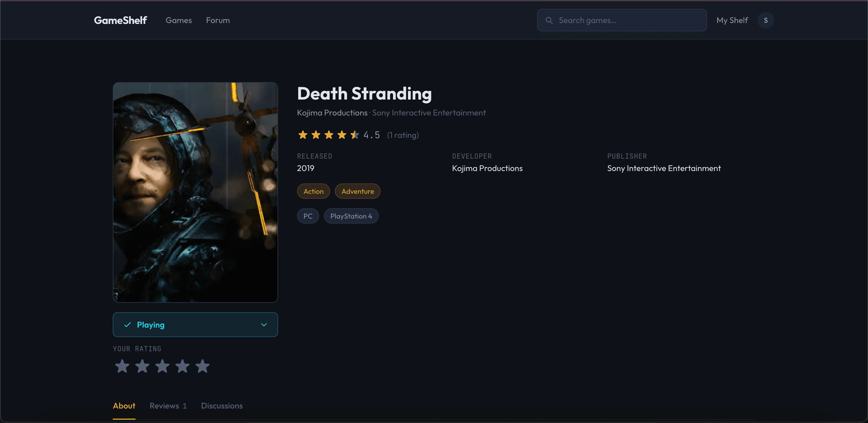Open the Discussions tab
This screenshot has width=868, height=423.
[222, 406]
